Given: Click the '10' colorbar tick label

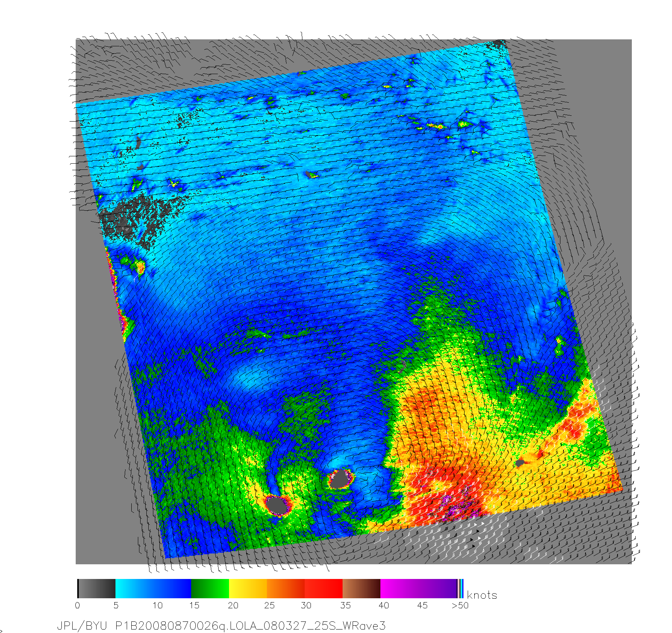Looking at the screenshot, I should 158,605.
